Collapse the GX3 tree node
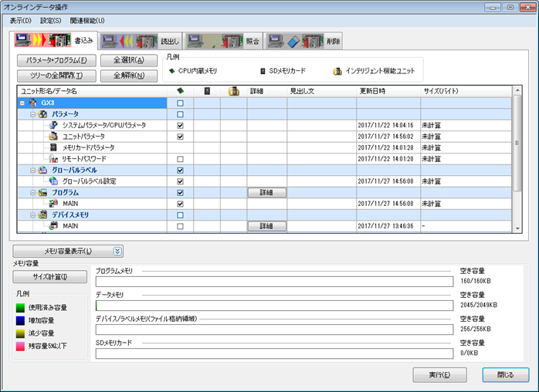The width and height of the screenshot is (539, 392). point(22,103)
